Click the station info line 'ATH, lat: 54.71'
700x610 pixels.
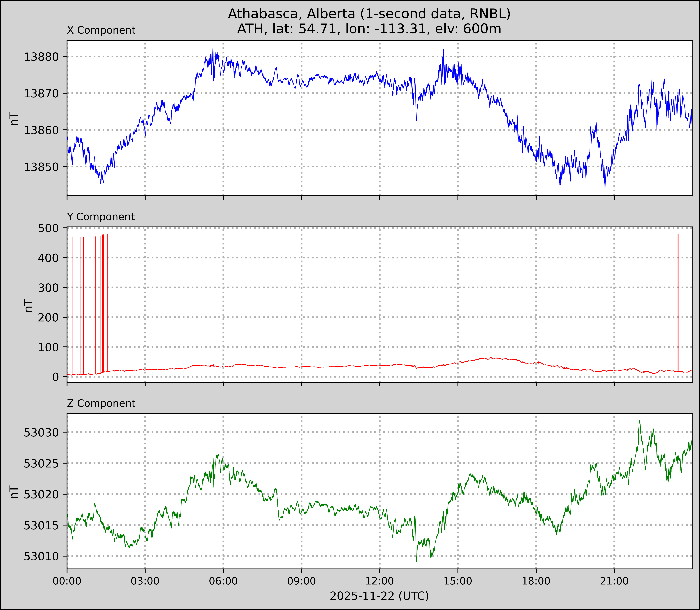[369, 29]
